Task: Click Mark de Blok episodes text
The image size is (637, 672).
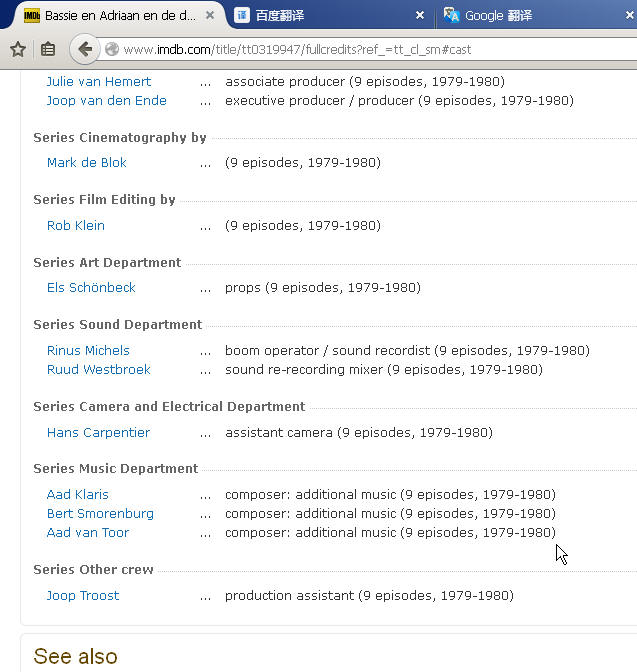Action: coord(303,162)
